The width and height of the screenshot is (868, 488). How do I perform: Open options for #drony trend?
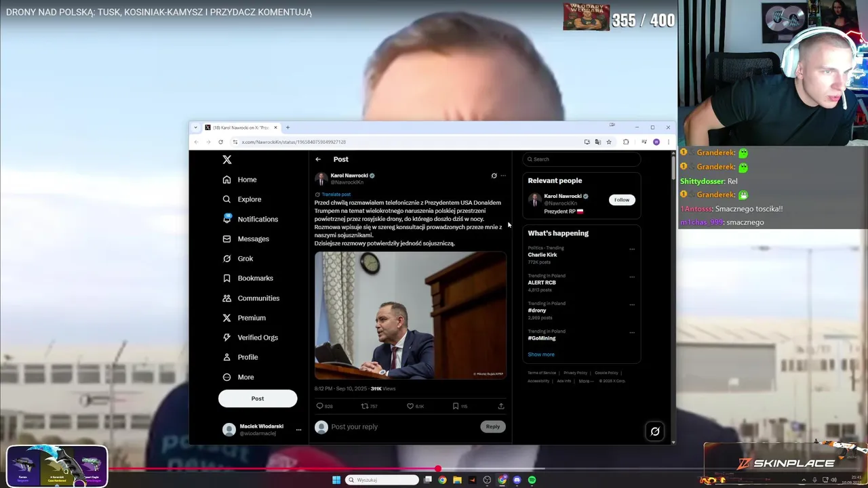click(632, 304)
